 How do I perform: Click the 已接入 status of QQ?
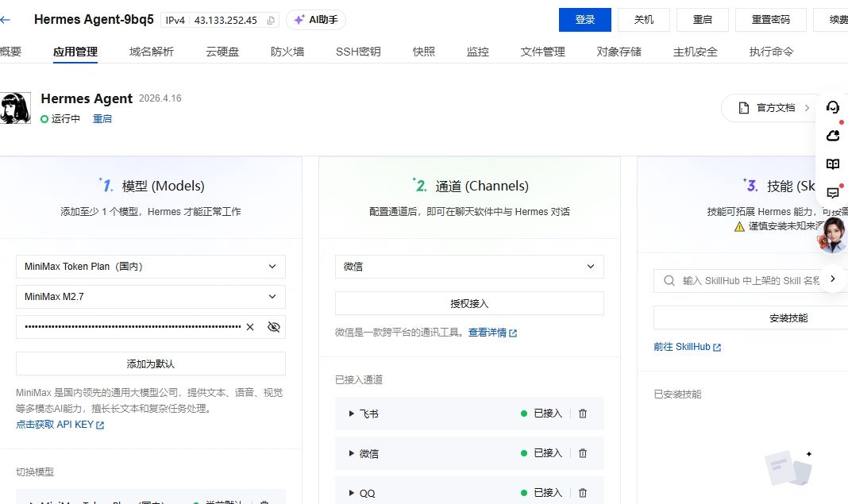(542, 493)
